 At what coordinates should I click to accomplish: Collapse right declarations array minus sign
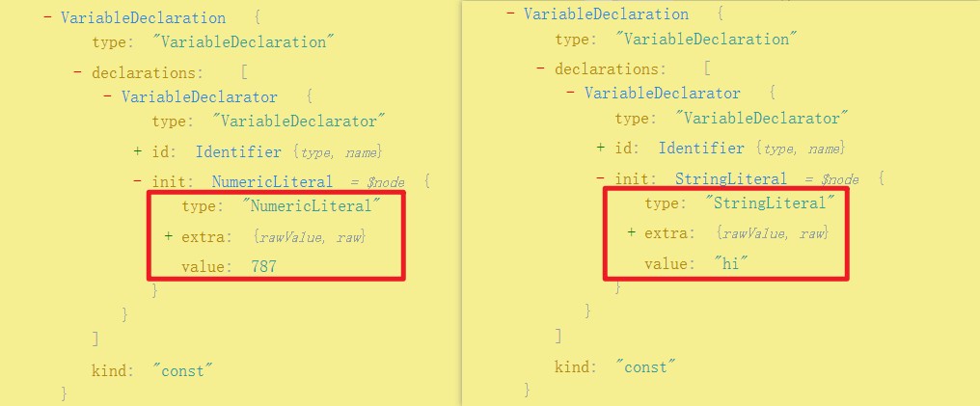540,68
